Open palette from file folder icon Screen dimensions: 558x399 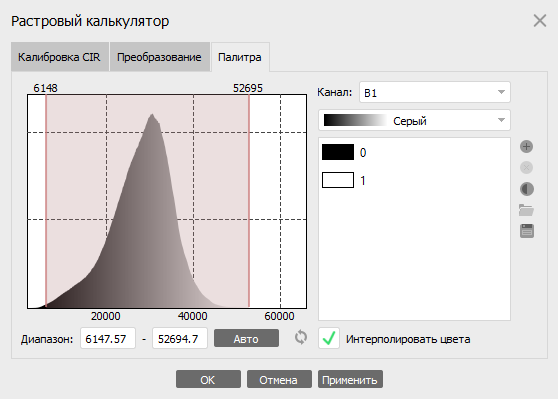click(526, 210)
